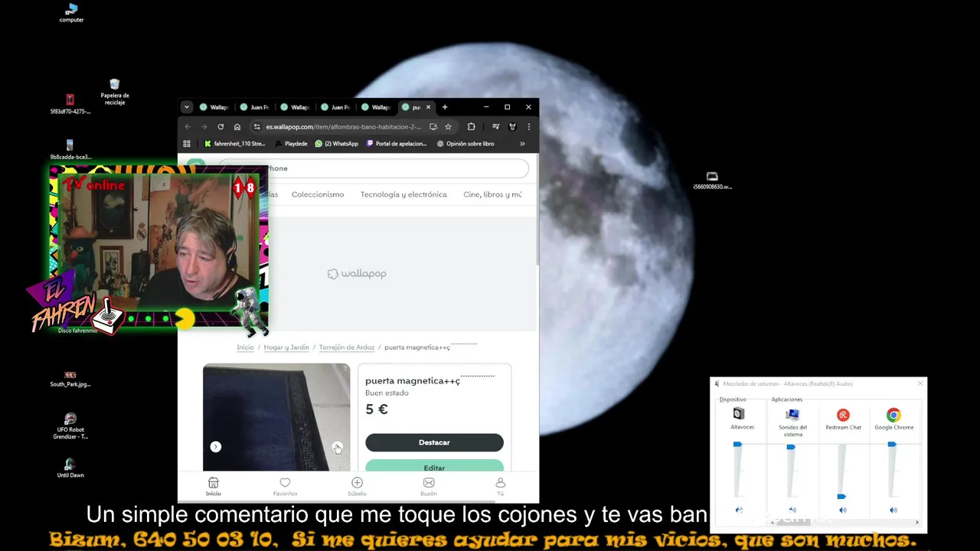The image size is (980, 551).
Task: Open Playdede bookmark
Action: [x=291, y=144]
